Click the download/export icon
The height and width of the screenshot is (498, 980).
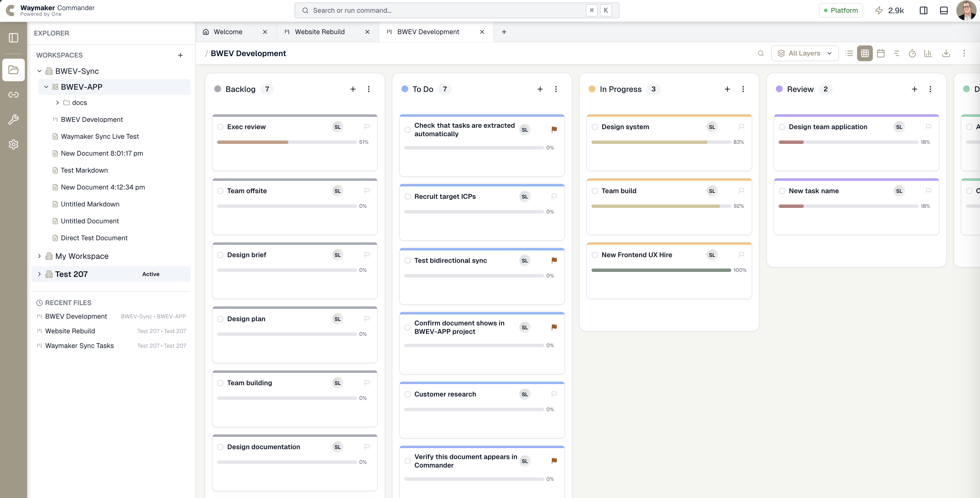(946, 53)
